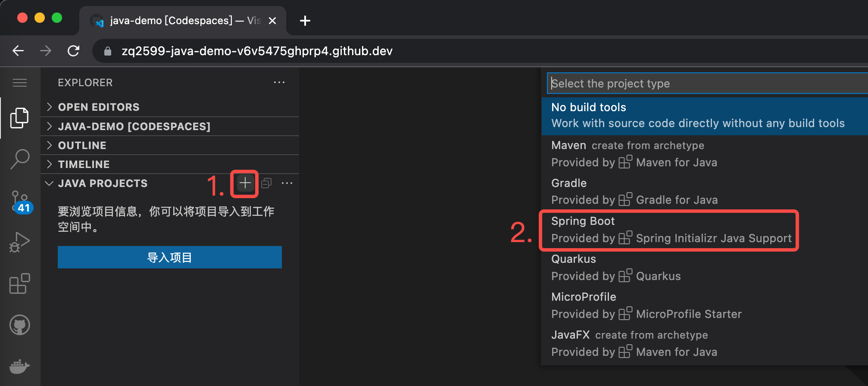Open Source Control view with 41 badge
The width and height of the screenshot is (868, 386).
pyautogui.click(x=22, y=202)
